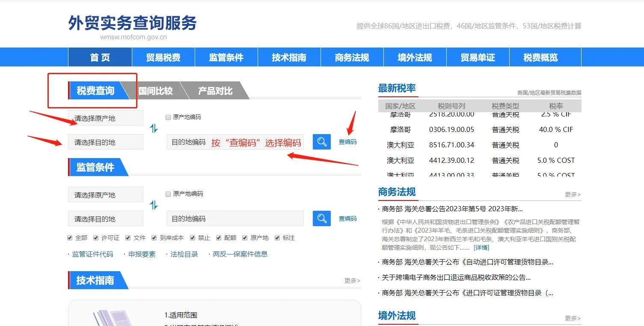Open the 自动进口许可管理货物目录 article
The image size is (644, 326).
(468, 262)
